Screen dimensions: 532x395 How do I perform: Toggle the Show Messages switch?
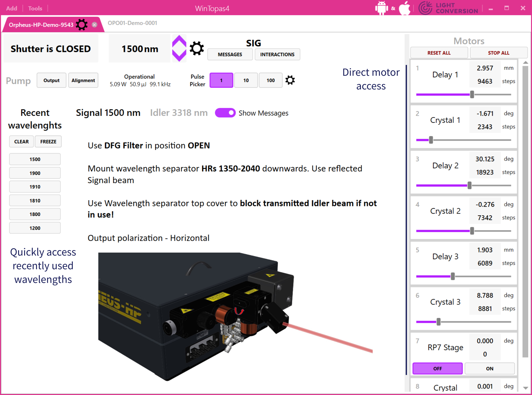click(225, 113)
